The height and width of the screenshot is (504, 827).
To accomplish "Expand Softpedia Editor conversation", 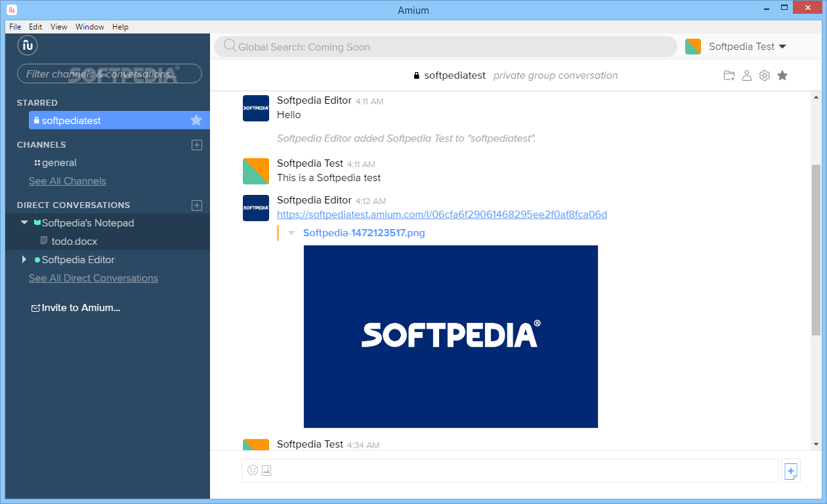I will [24, 260].
